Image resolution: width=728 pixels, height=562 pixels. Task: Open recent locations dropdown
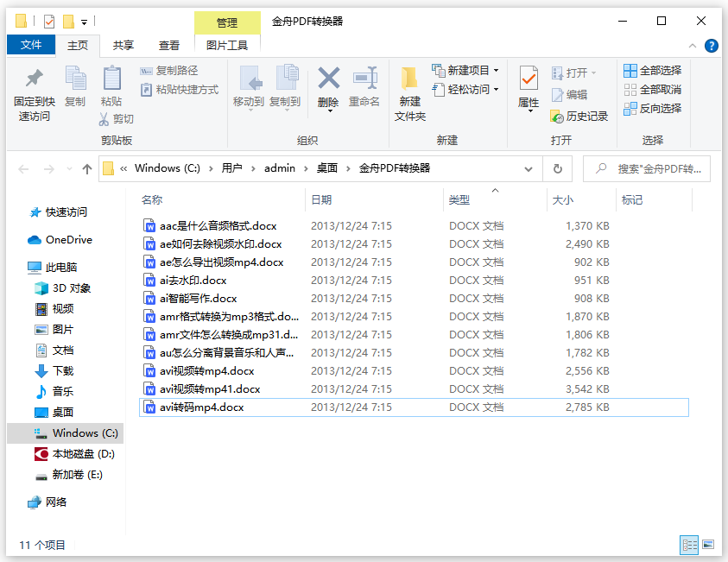click(69, 169)
